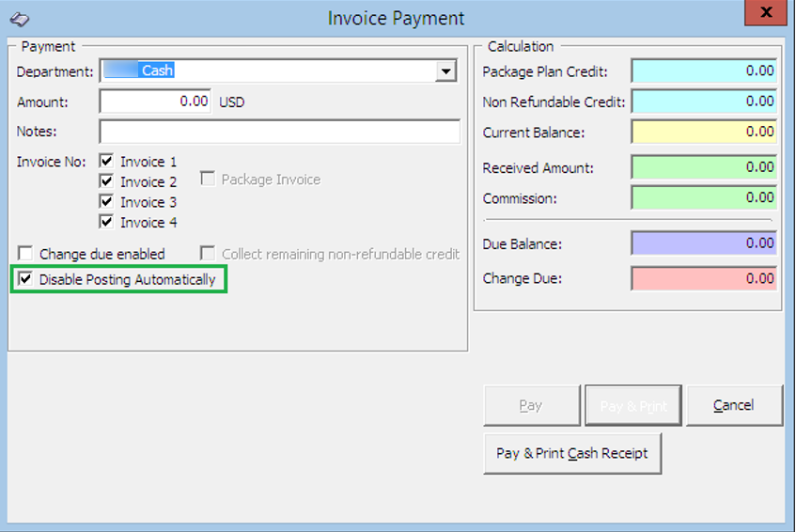Click the pink Change Due field
Screen dimensions: 796x532
[704, 279]
